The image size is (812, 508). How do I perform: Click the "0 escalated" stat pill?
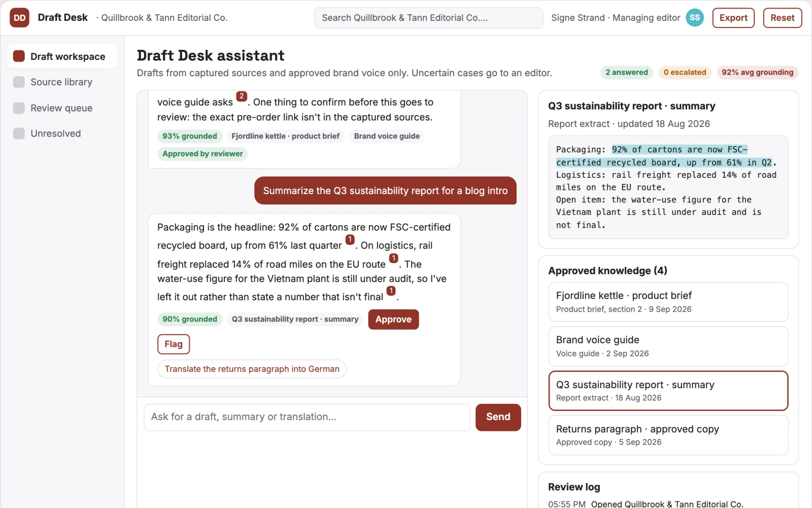685,72
